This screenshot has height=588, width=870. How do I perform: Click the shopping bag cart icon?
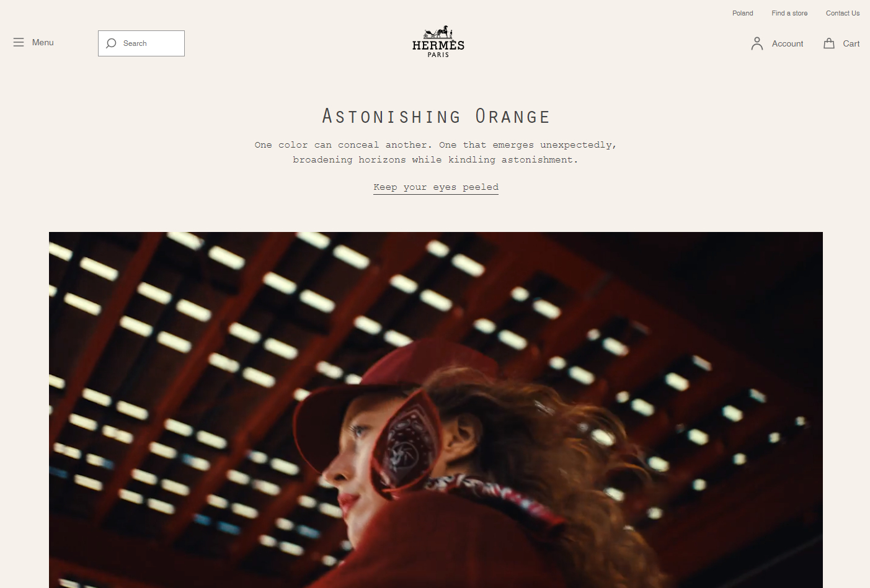click(x=829, y=43)
